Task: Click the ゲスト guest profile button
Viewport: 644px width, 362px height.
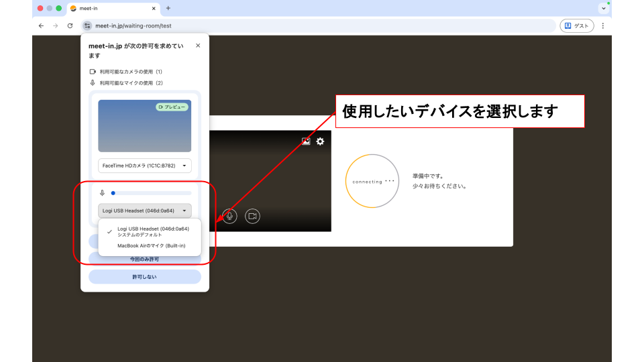Action: tap(576, 25)
